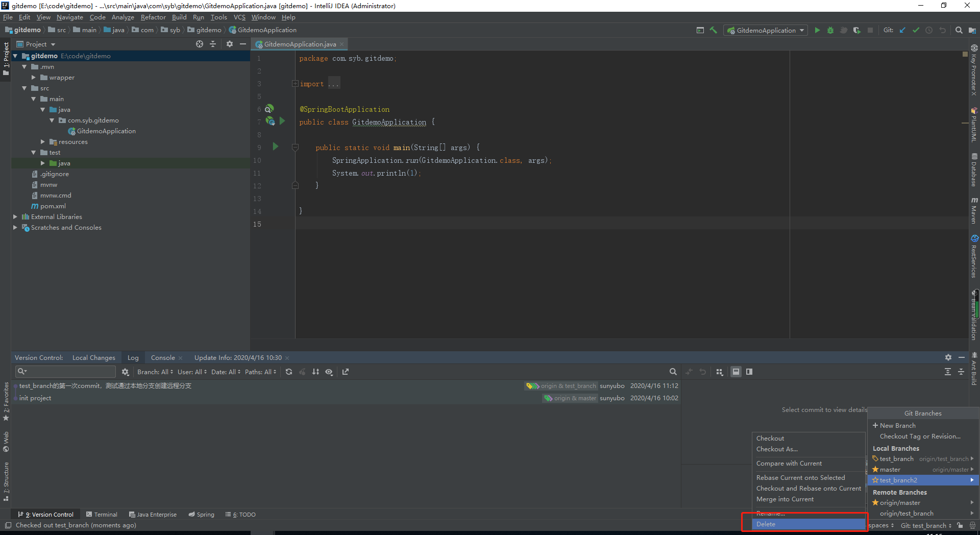The width and height of the screenshot is (980, 535).
Task: Toggle tool windows icon at bottom-left corner
Action: 8,525
